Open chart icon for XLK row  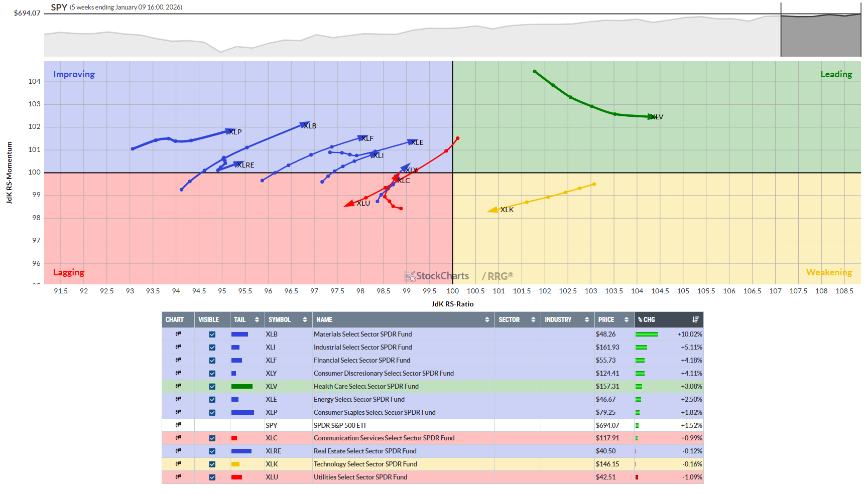[x=178, y=464]
